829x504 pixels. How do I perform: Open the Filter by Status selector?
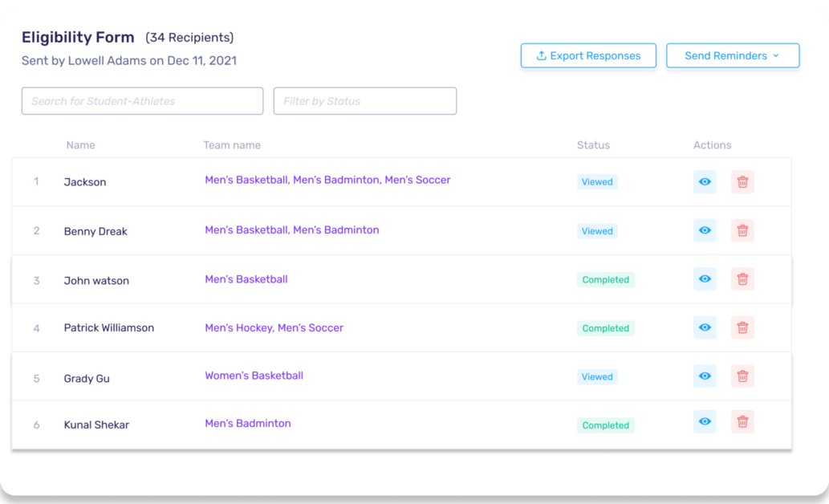(364, 100)
